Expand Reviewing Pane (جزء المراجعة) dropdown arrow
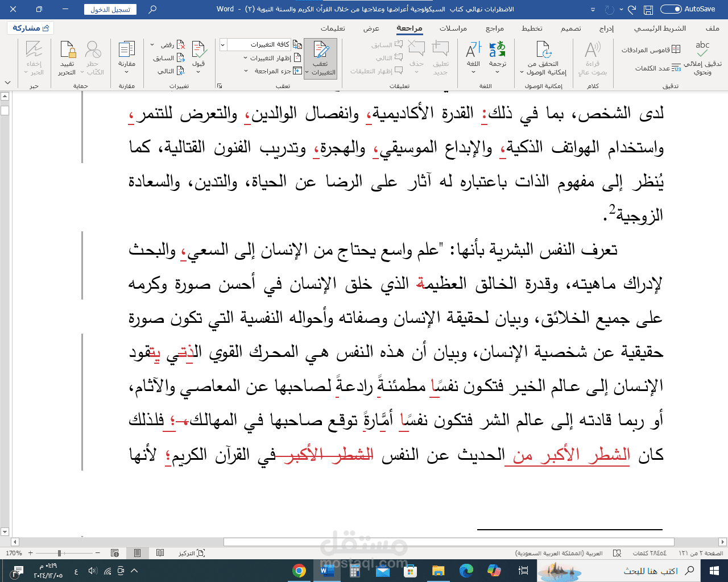728x582 pixels. click(246, 71)
